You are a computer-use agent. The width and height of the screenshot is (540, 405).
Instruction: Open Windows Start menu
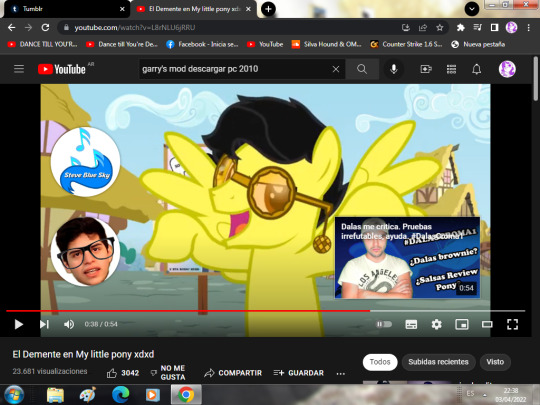click(x=14, y=395)
